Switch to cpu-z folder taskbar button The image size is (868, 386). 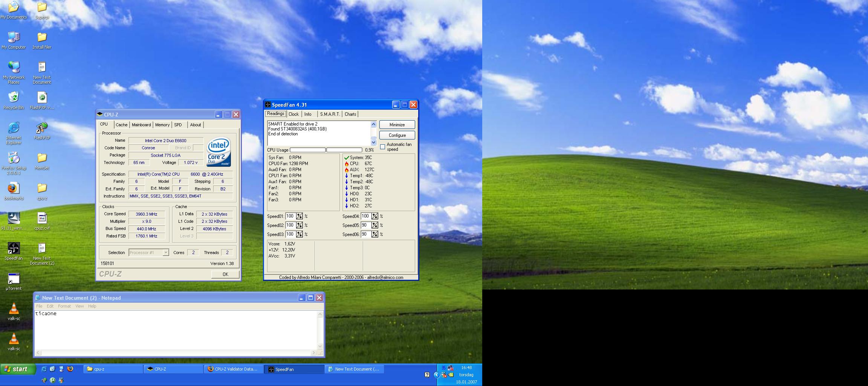click(113, 369)
